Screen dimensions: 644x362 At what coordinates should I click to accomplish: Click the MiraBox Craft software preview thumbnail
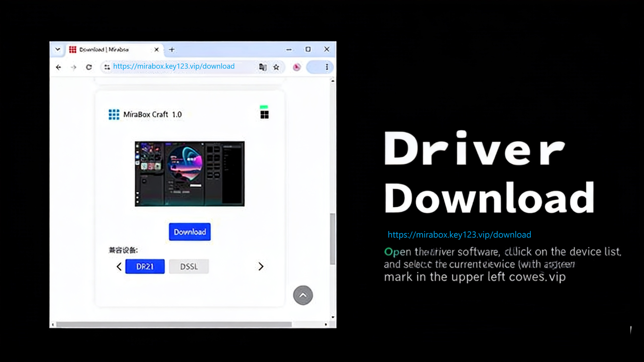[189, 174]
